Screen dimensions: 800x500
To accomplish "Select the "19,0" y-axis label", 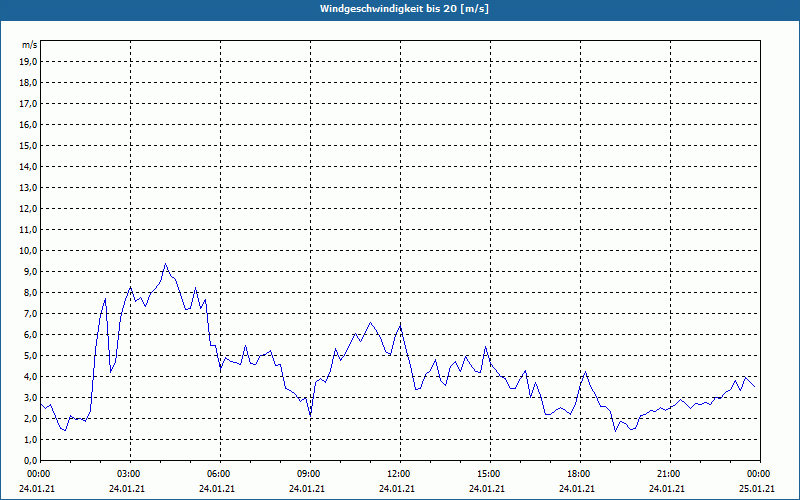I will coord(28,62).
